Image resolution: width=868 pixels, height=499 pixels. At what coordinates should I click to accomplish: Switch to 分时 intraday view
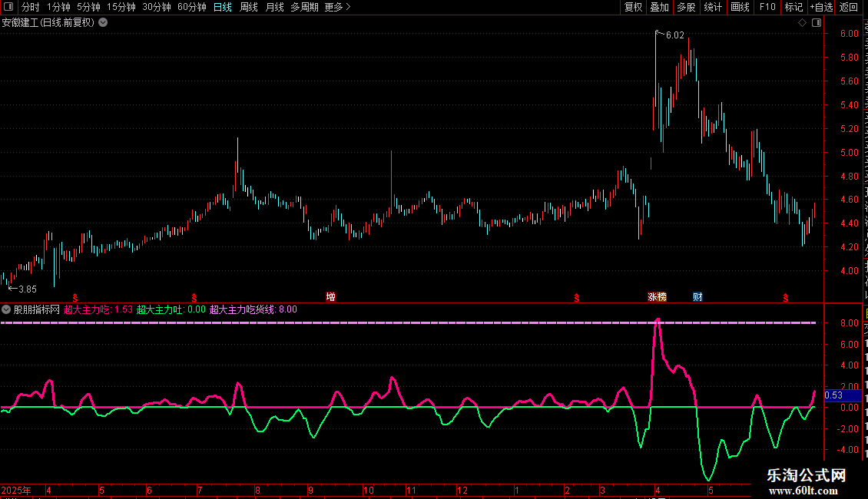31,7
